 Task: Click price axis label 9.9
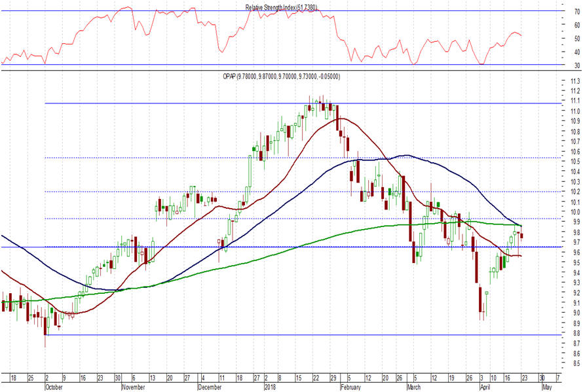[576, 222]
